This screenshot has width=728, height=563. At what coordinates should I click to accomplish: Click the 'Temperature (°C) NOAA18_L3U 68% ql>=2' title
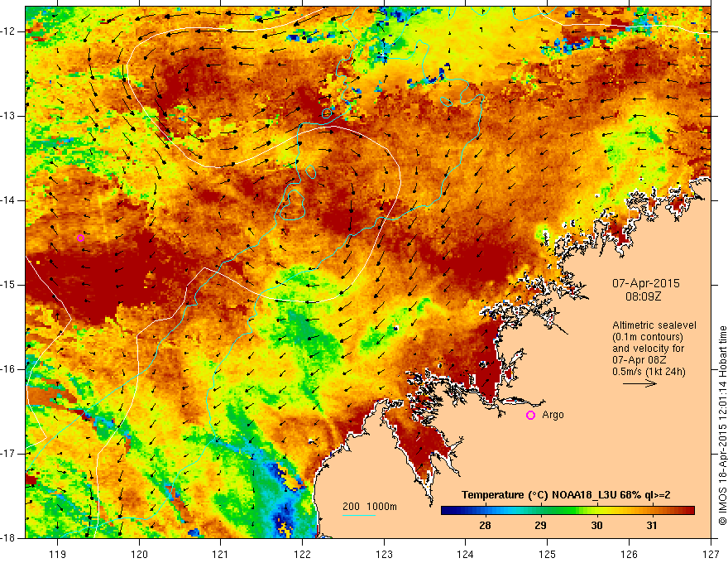click(566, 495)
